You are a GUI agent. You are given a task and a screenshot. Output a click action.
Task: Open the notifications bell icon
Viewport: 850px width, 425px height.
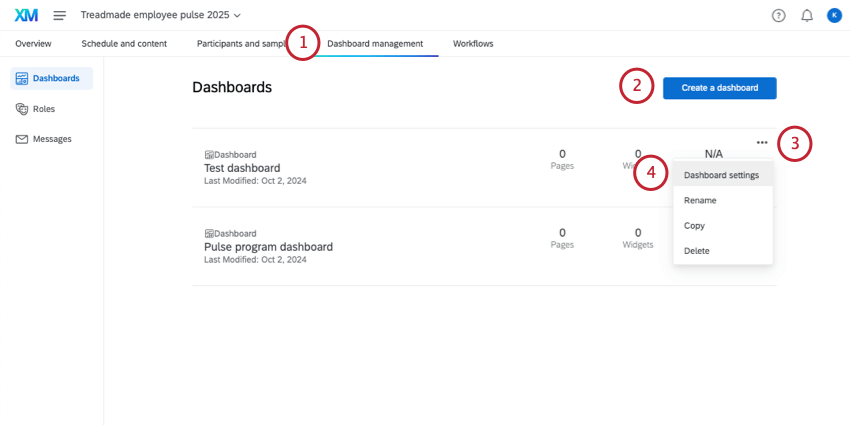pos(807,15)
